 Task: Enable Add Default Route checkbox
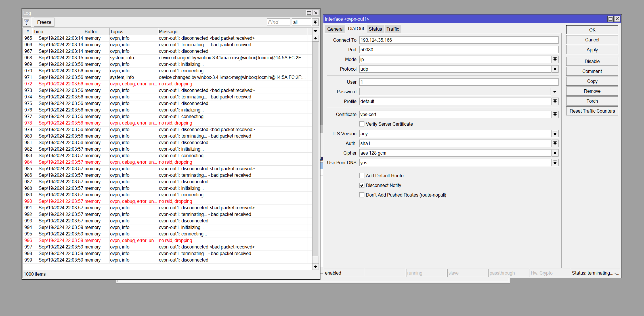(x=362, y=176)
